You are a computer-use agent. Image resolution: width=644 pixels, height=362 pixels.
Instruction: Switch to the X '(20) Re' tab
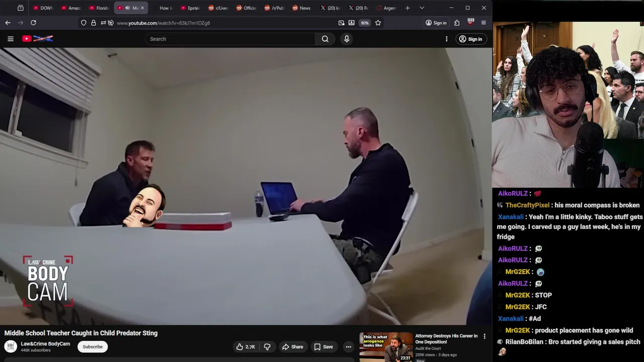[359, 8]
